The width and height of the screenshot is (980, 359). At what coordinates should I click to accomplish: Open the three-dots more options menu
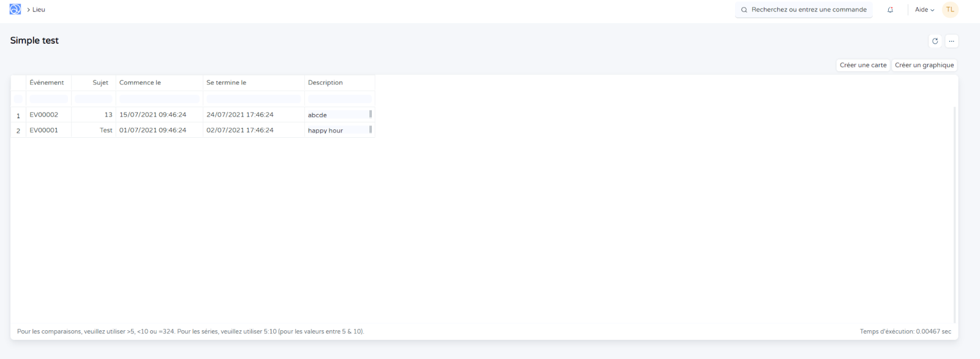coord(951,41)
